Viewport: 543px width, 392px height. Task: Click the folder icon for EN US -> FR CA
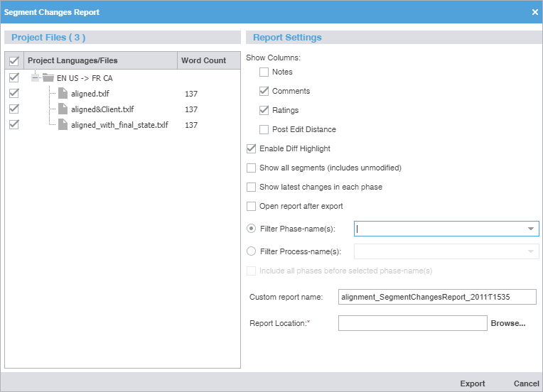[48, 78]
